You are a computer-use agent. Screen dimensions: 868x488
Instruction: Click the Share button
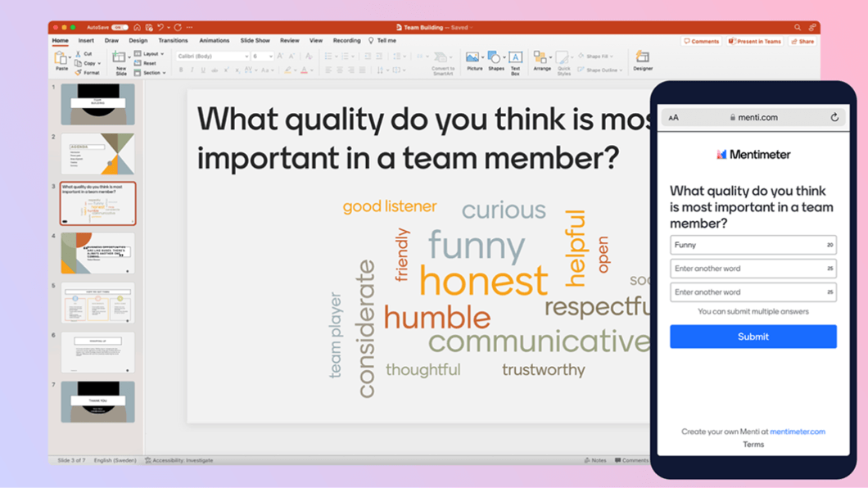pos(802,42)
